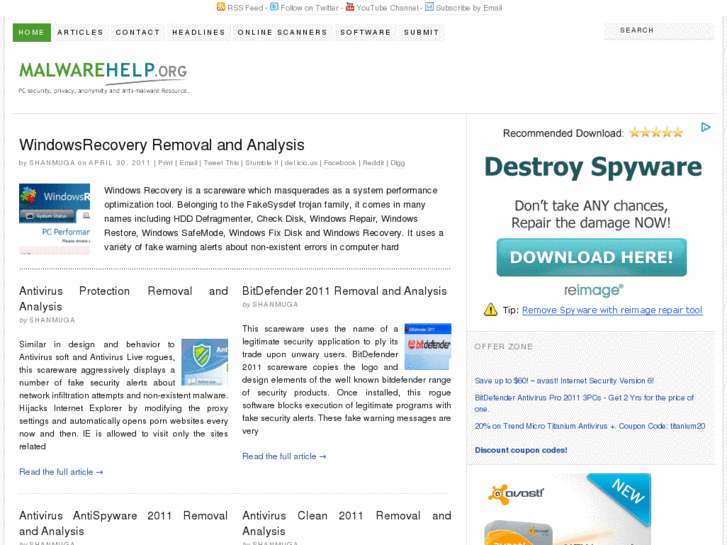
Task: Open WindowsRecovery Removal and Analysis article title
Action: [x=162, y=145]
